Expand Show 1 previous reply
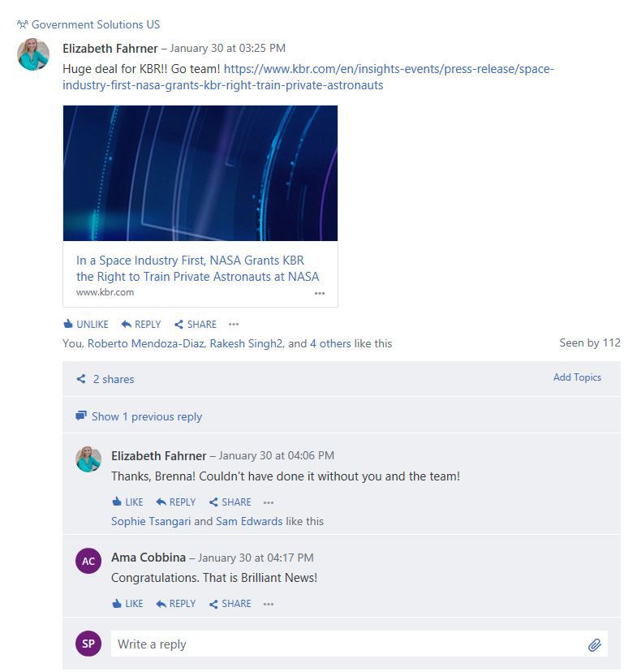 [139, 416]
